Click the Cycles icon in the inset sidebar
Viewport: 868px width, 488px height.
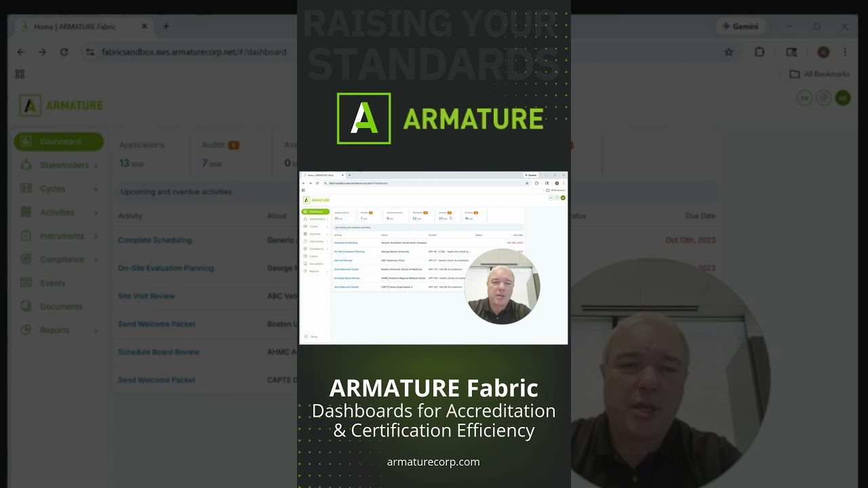click(x=305, y=226)
